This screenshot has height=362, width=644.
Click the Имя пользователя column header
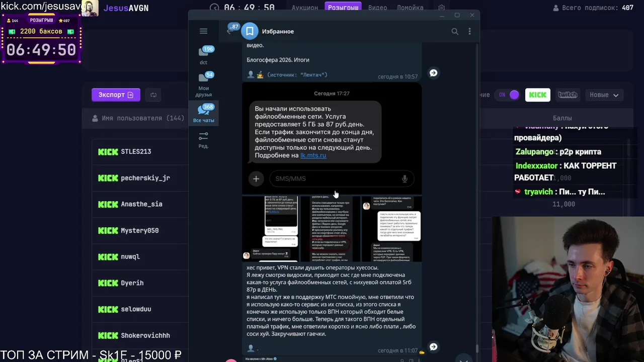(138, 118)
